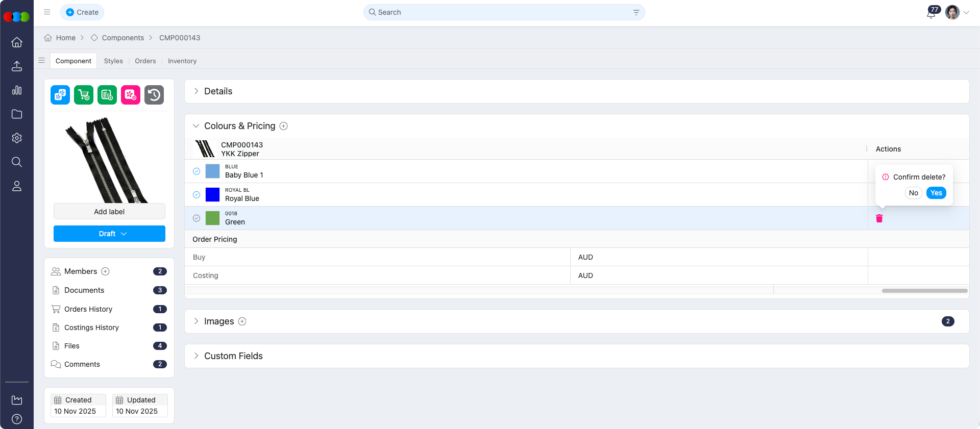Switch to the Styles tab
Image resolution: width=980 pixels, height=429 pixels.
point(113,61)
